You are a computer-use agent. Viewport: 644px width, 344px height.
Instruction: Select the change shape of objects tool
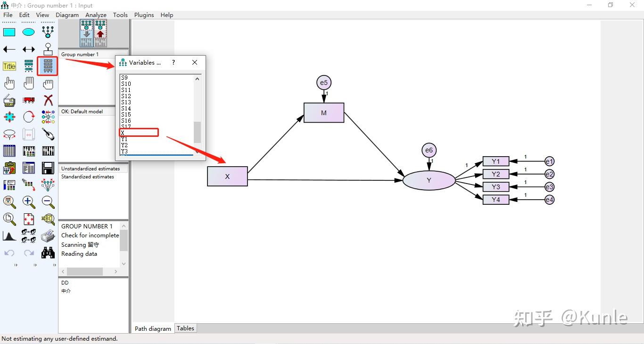click(x=9, y=117)
